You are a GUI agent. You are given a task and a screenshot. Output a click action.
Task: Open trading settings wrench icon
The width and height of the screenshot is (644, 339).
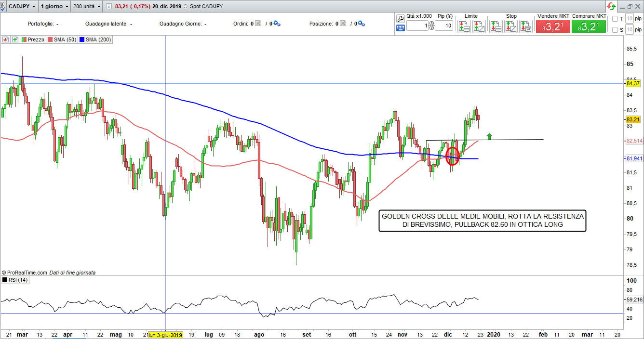point(401,18)
